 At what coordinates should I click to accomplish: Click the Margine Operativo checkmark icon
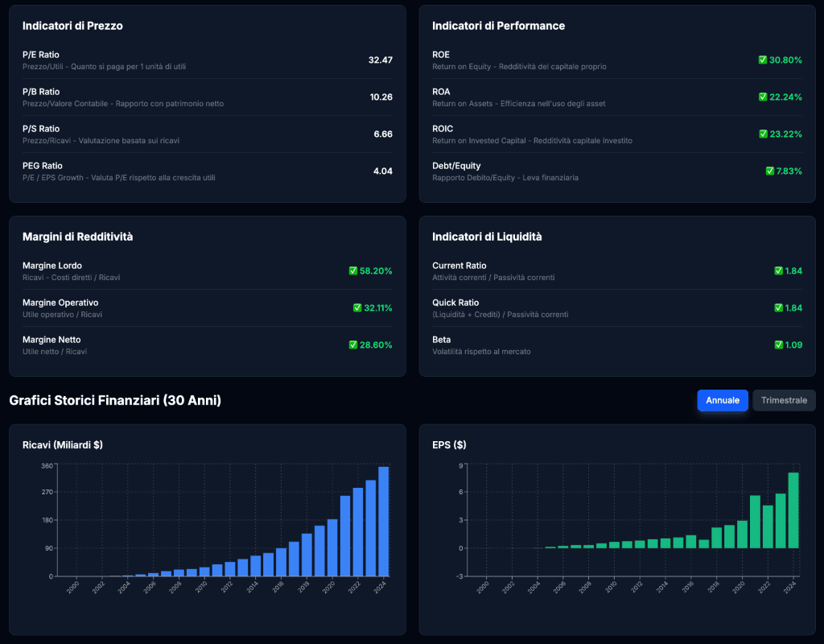[356, 308]
